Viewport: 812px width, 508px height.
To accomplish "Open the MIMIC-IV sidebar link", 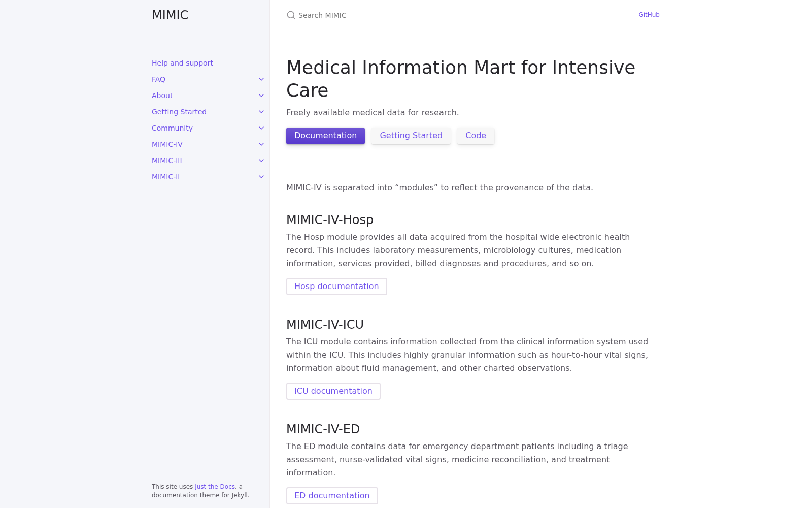I will 167,144.
